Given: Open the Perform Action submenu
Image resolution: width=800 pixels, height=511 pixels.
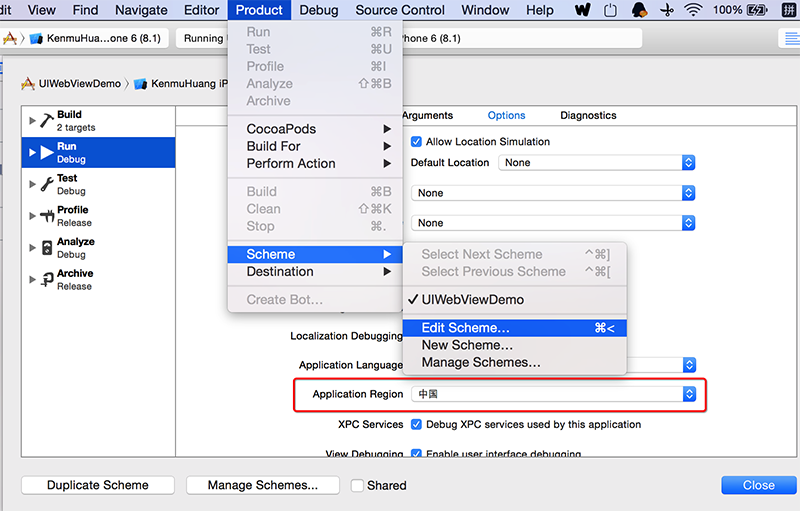Looking at the screenshot, I should coord(315,164).
